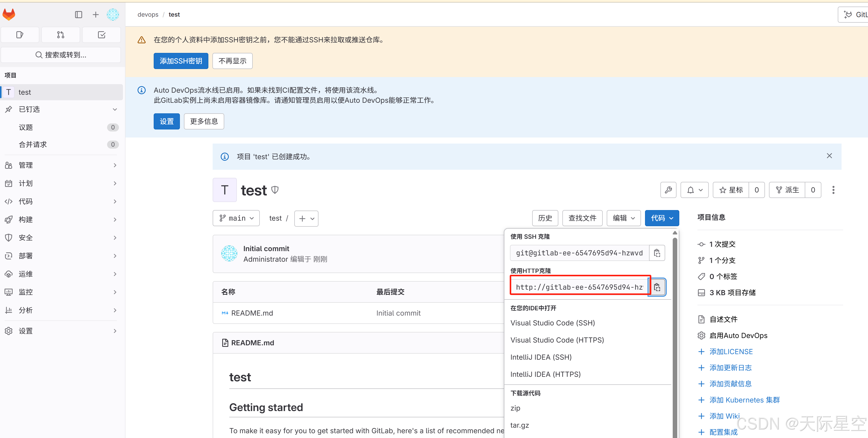The image size is (868, 438).
Task: Collapse the 已钉选 section
Action: tap(115, 109)
